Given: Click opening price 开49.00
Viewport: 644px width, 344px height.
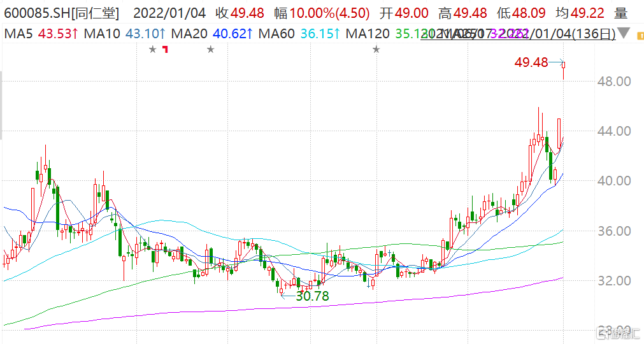Looking at the screenshot, I should [x=404, y=13].
